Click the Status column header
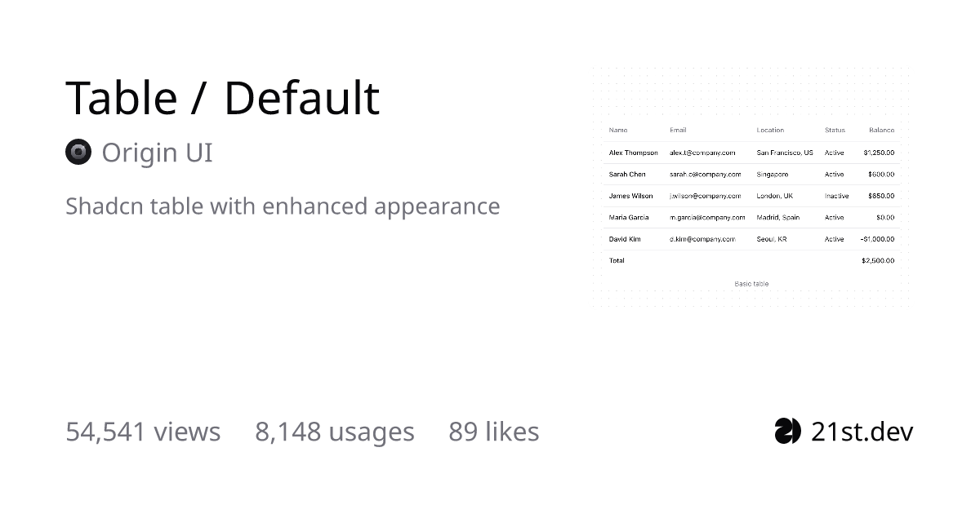Viewport: 980px width, 514px height. [x=835, y=130]
